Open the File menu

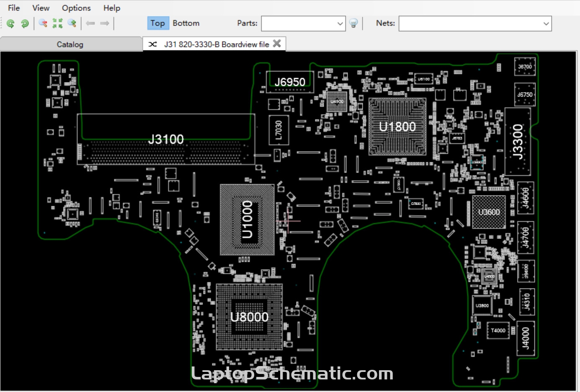coord(14,8)
